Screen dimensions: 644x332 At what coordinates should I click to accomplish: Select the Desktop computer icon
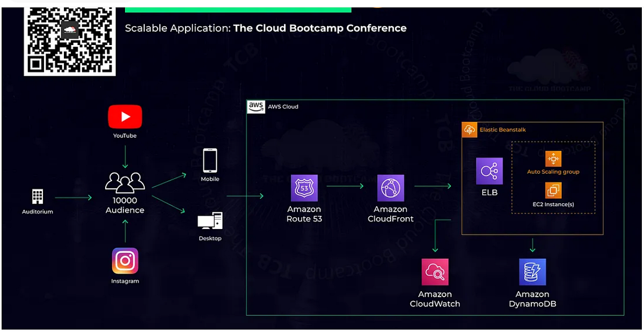tap(209, 221)
